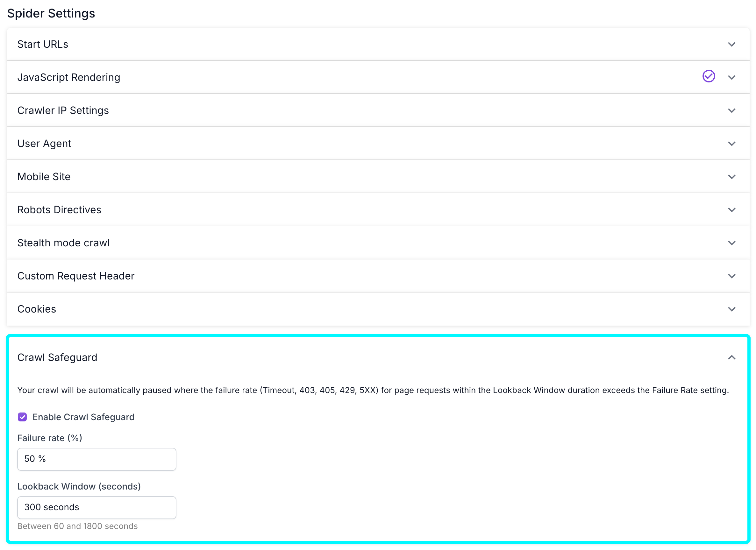Click the Crawl Safeguard section title

57,357
